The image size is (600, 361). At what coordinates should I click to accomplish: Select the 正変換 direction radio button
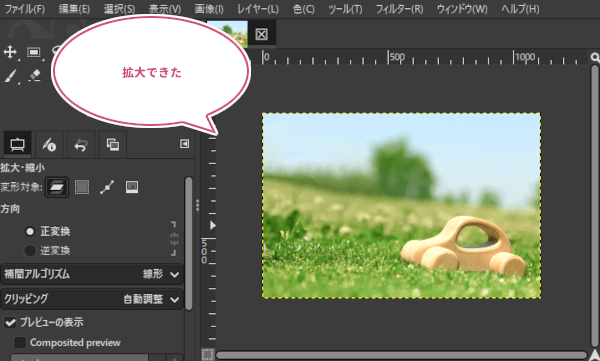(30, 231)
